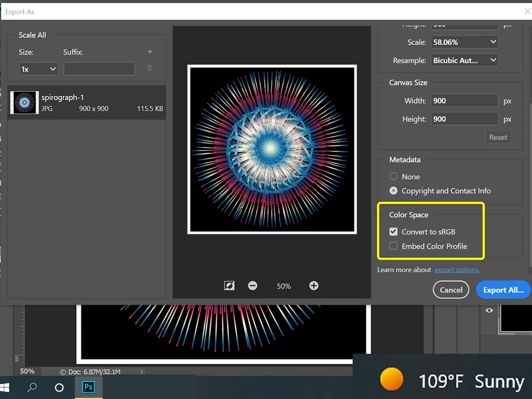Open the Windows Start menu

pyautogui.click(x=5, y=387)
